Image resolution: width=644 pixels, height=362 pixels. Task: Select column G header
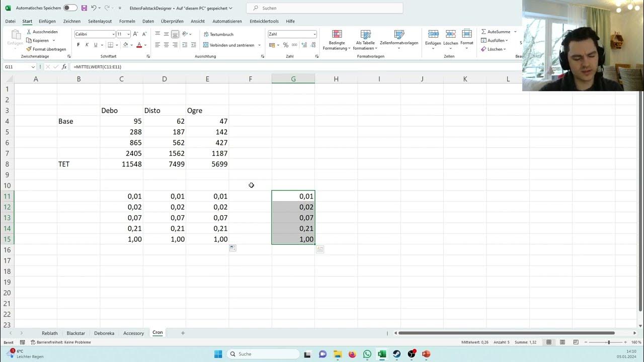click(293, 79)
